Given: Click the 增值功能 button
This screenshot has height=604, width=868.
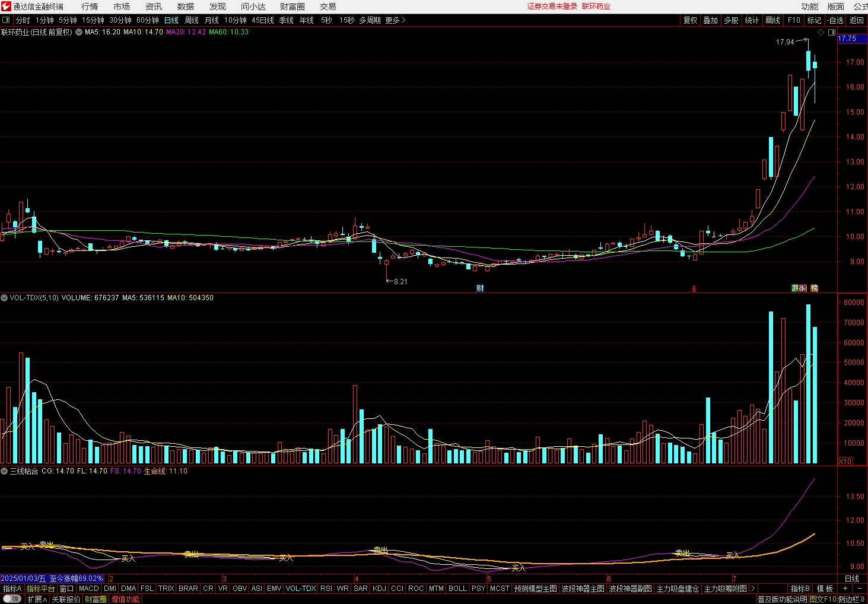Looking at the screenshot, I should (126, 599).
